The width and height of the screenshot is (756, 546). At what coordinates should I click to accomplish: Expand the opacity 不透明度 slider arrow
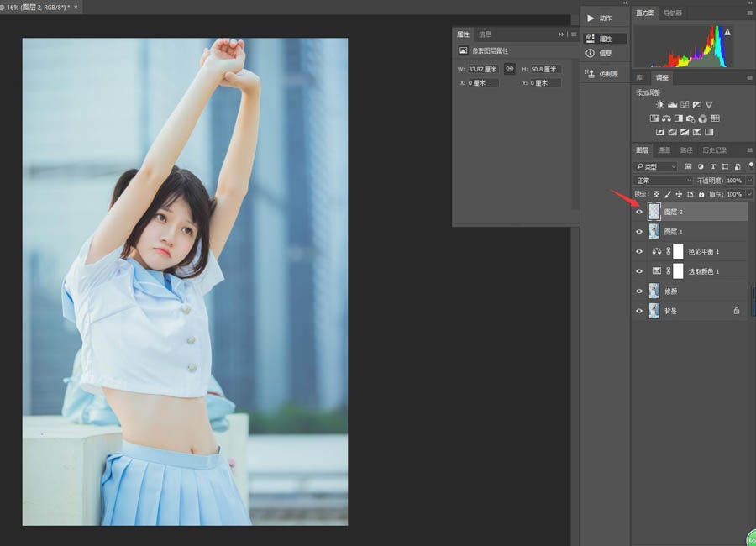point(749,181)
